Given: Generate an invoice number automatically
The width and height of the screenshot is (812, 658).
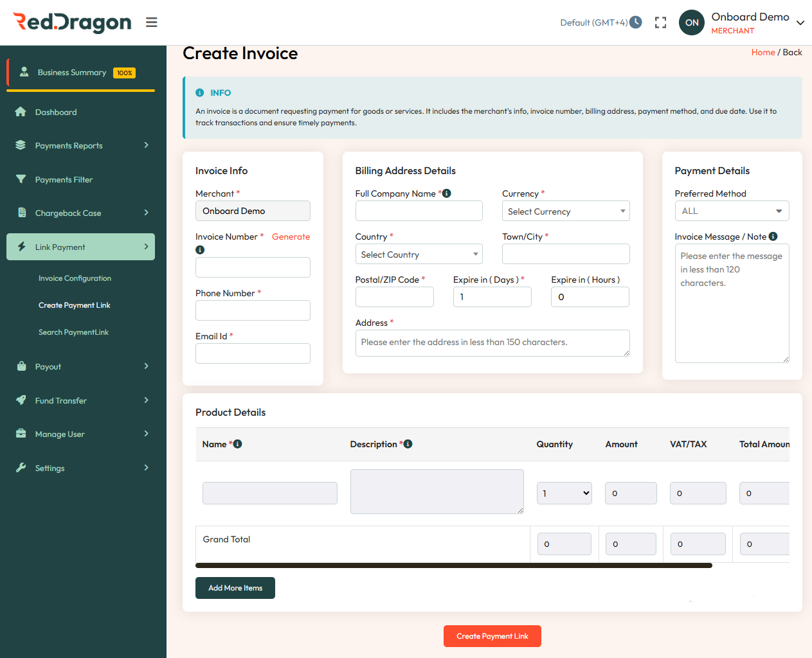Looking at the screenshot, I should [291, 236].
